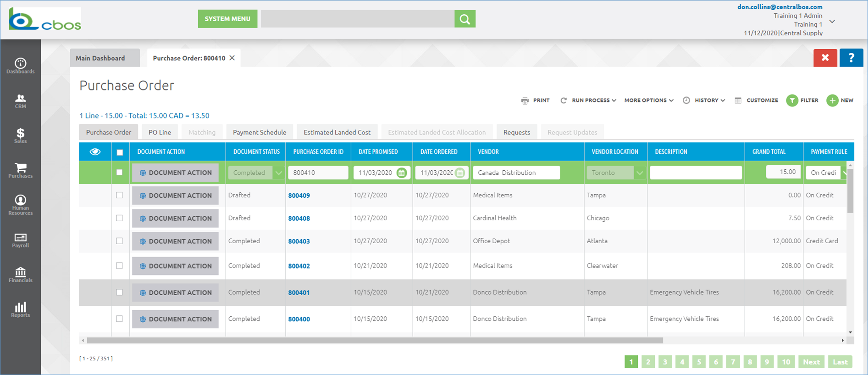Switch to the PO Line tab
868x375 pixels.
pyautogui.click(x=160, y=132)
